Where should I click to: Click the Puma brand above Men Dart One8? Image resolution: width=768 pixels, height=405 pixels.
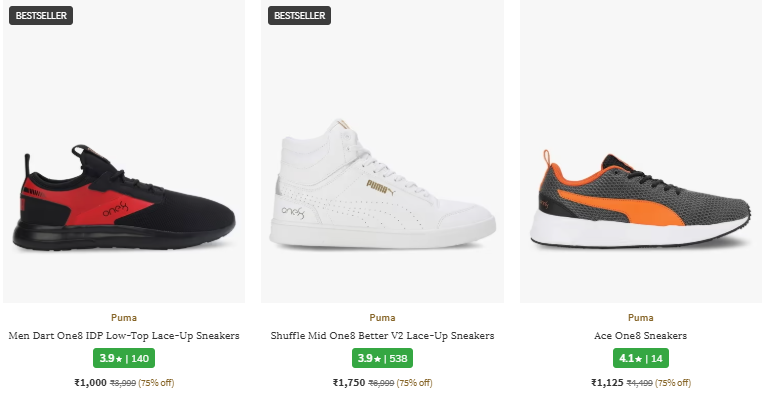[x=124, y=318]
